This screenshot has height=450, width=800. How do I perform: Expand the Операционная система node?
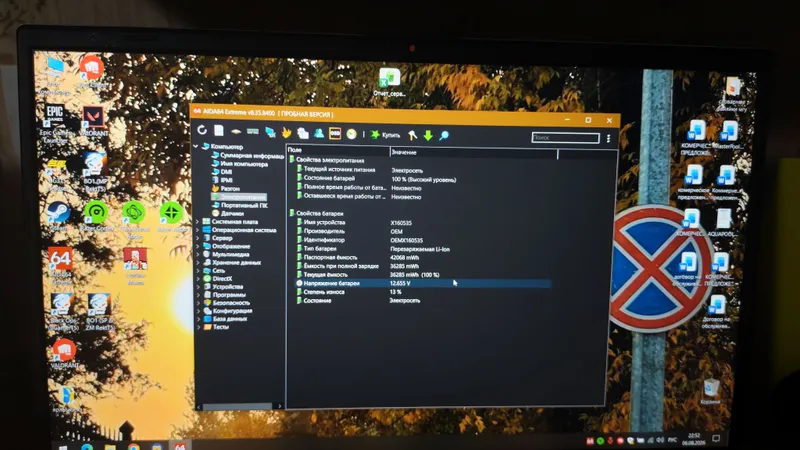(197, 230)
